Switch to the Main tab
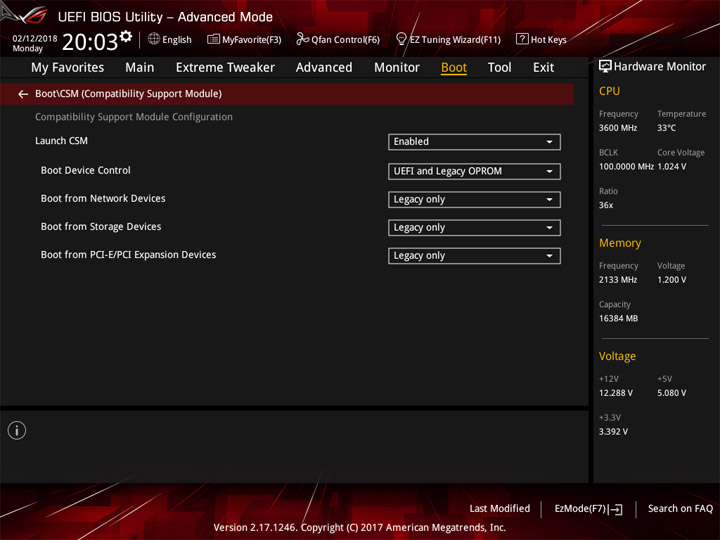The width and height of the screenshot is (720, 540). click(x=140, y=68)
